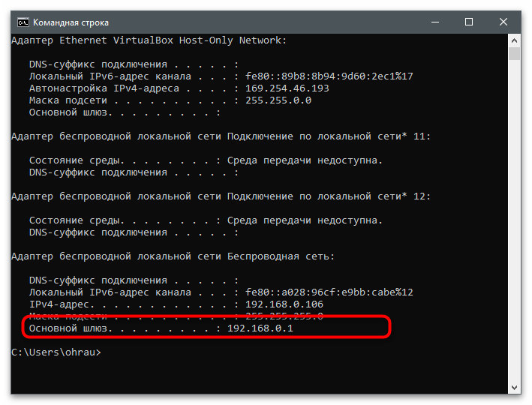Close the Командная строка window
Viewport: 532px width, 405px height.
503,22
